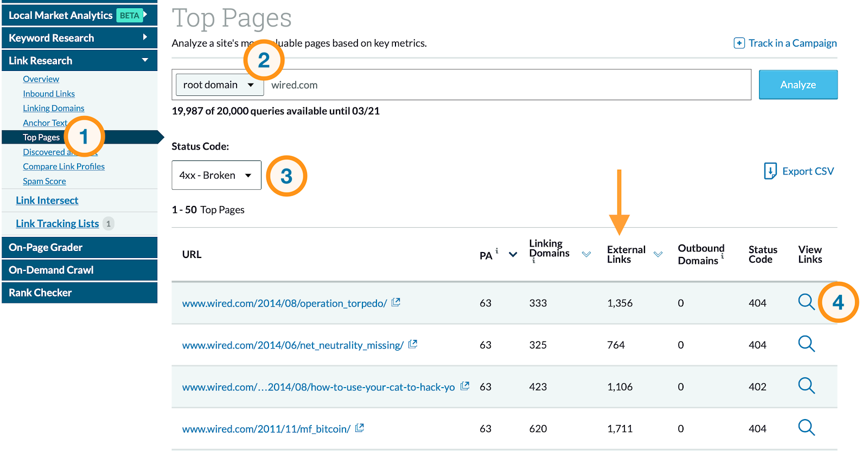Open operation_torpedo page external link icon

pyautogui.click(x=396, y=302)
